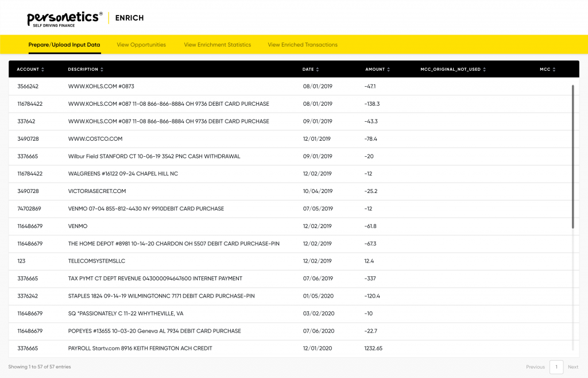The image size is (588, 378).
Task: Click the ENRICH product title
Action: (x=129, y=18)
